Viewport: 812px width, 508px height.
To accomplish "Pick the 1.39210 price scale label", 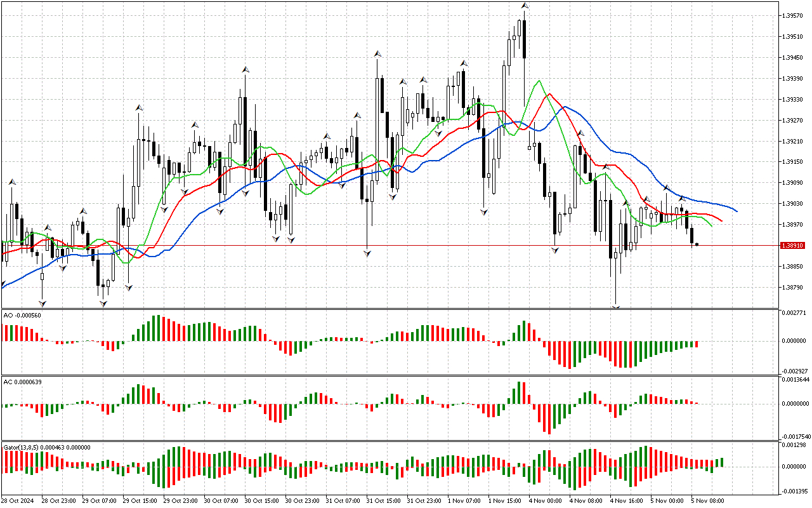I will point(792,141).
